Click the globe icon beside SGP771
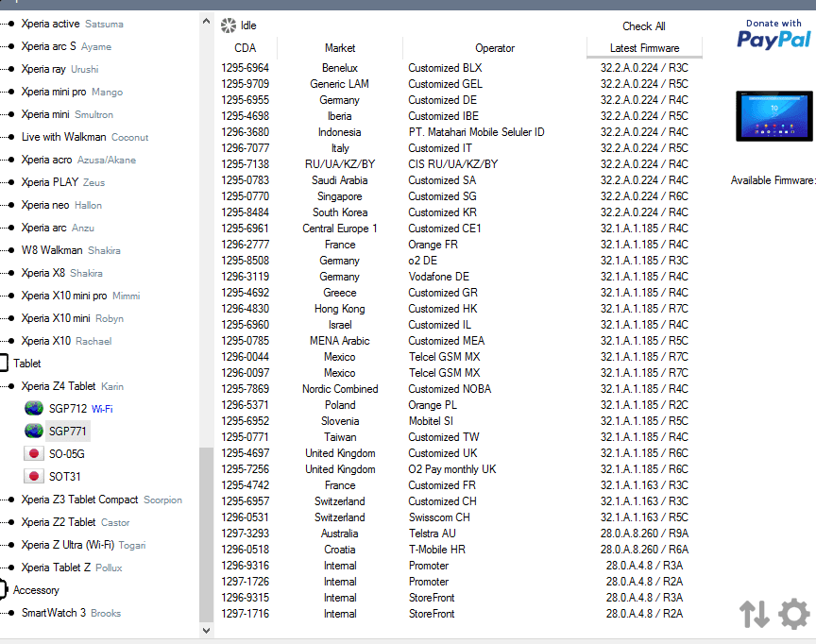This screenshot has height=644, width=816. [34, 432]
